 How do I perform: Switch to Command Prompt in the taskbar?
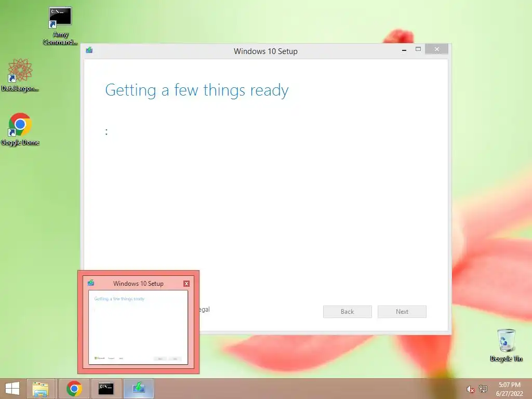pyautogui.click(x=106, y=389)
